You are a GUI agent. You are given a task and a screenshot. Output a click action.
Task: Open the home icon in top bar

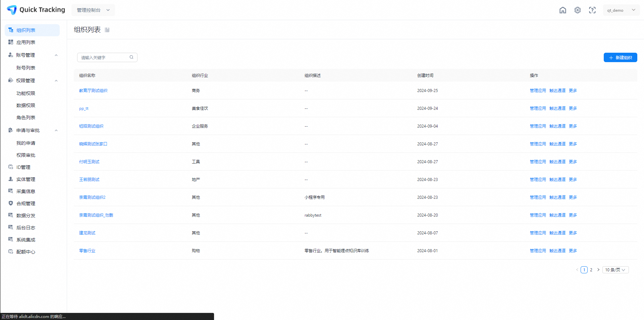tap(563, 10)
